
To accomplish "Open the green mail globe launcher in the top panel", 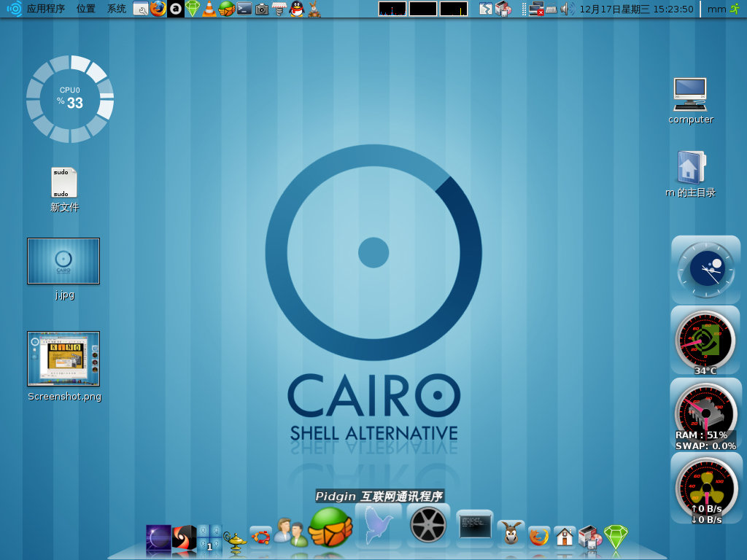I will (227, 9).
